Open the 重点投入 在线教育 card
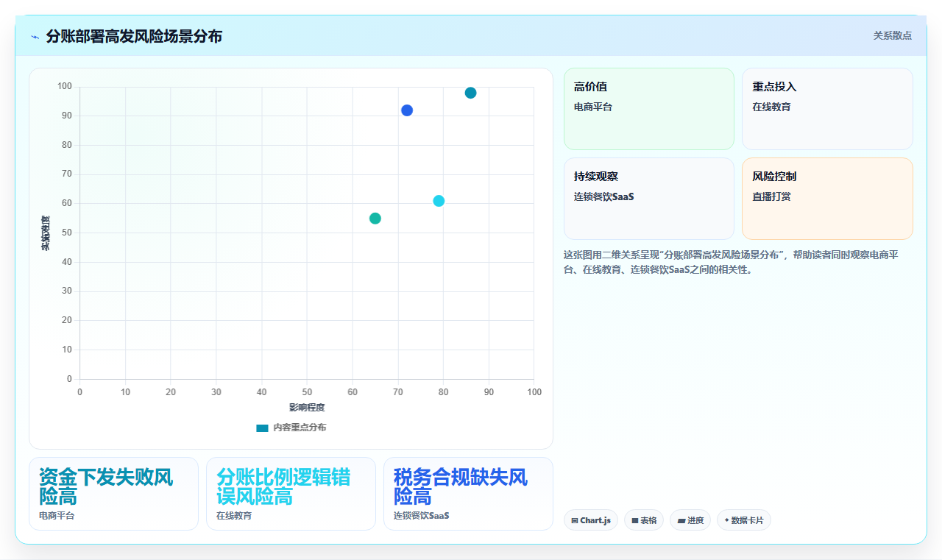 [x=827, y=109]
